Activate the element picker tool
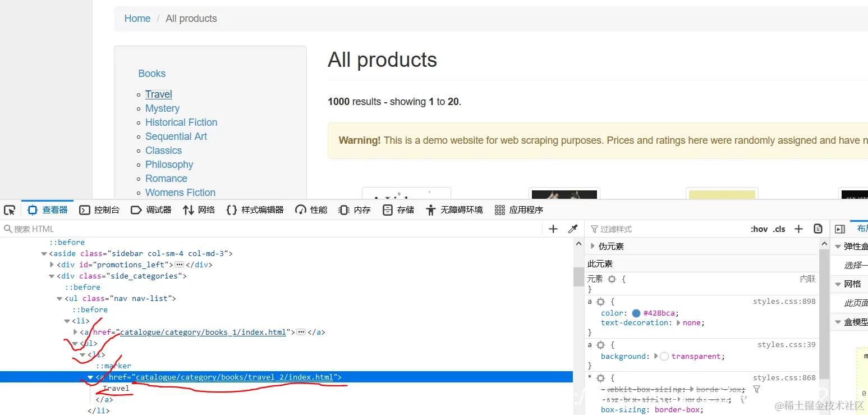The height and width of the screenshot is (415, 868). click(x=10, y=210)
